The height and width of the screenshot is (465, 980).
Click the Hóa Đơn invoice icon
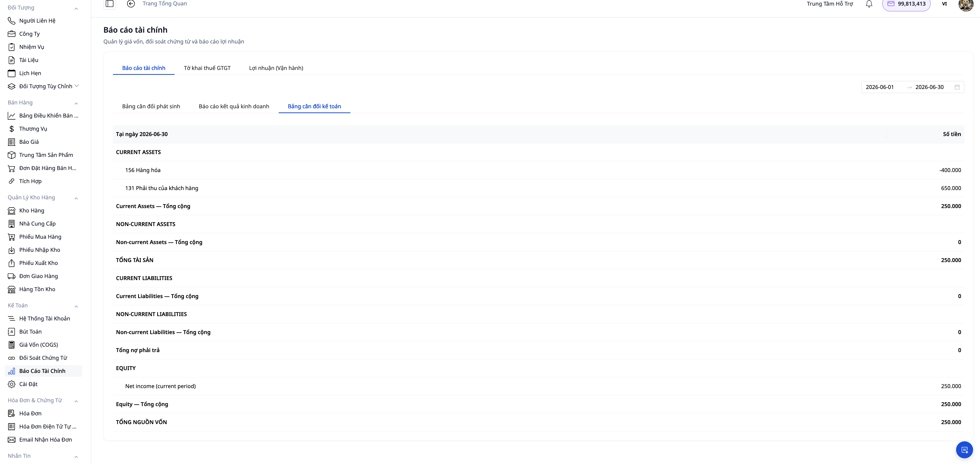(x=12, y=413)
